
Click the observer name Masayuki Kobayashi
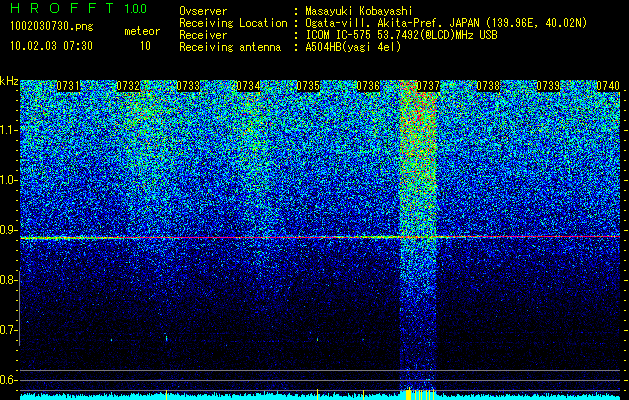[359, 11]
